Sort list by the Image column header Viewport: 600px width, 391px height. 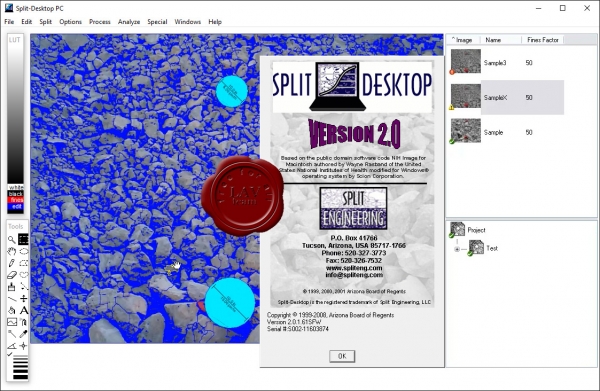463,40
